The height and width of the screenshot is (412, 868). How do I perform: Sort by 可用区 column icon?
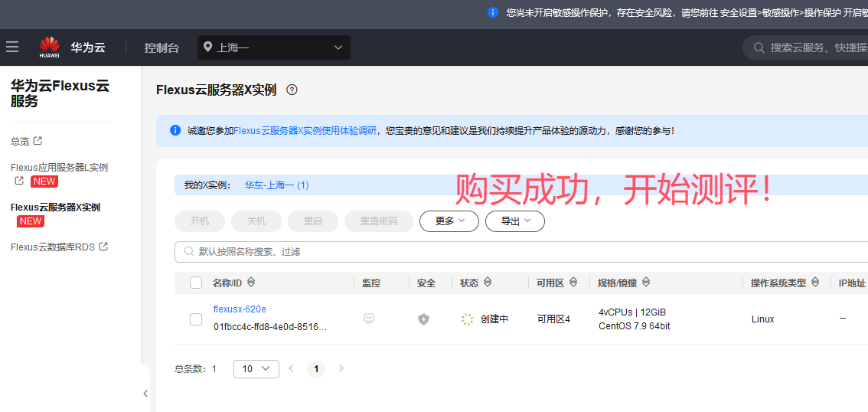(x=573, y=283)
